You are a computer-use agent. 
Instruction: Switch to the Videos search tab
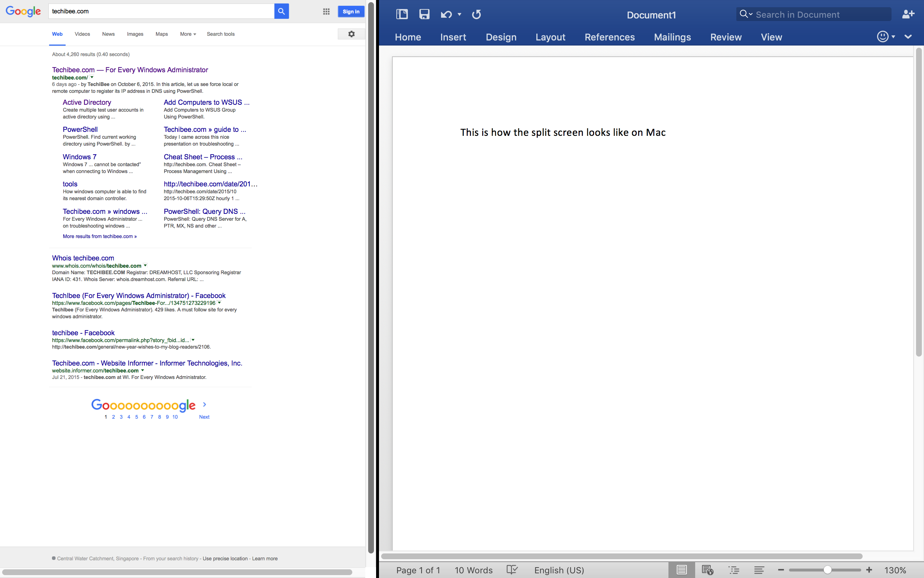(82, 34)
